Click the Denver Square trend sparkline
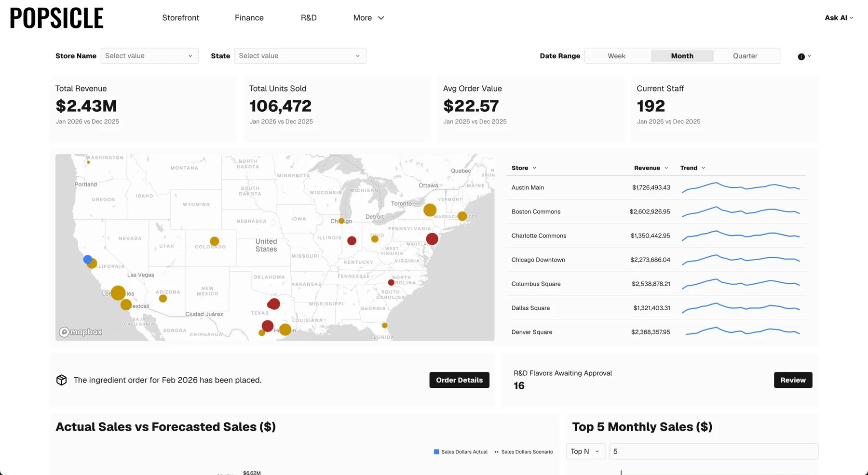868x475 pixels. click(x=743, y=331)
